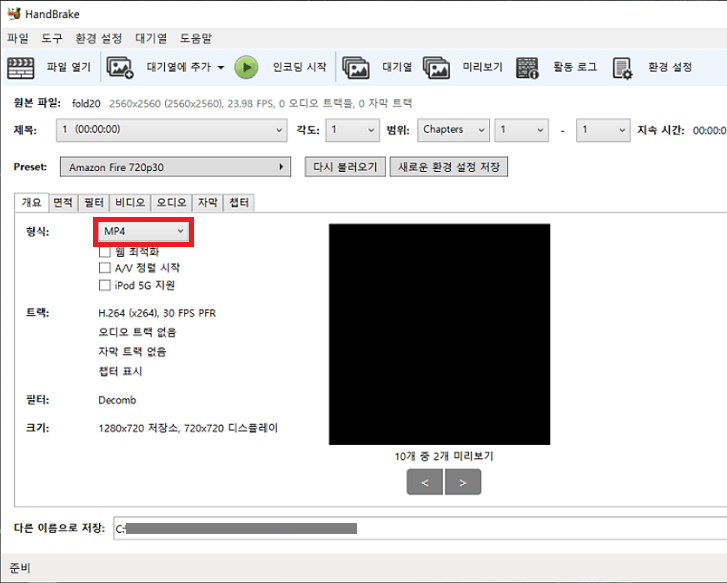The width and height of the screenshot is (727, 583).
Task: Open the 도움말 menu
Action: tap(196, 38)
